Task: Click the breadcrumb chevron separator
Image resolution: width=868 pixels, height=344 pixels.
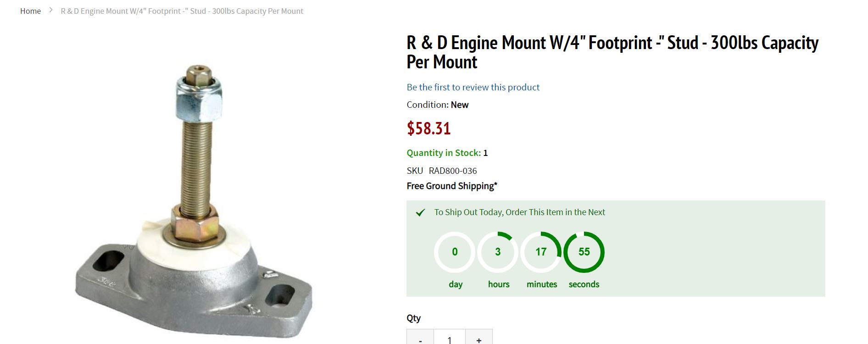Action: click(x=51, y=10)
